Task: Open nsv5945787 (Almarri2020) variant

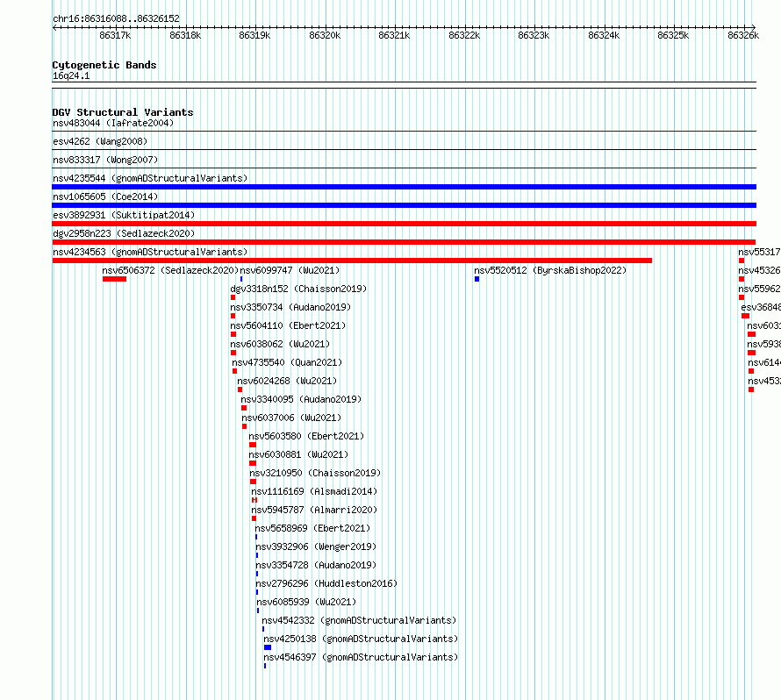Action: (314, 510)
